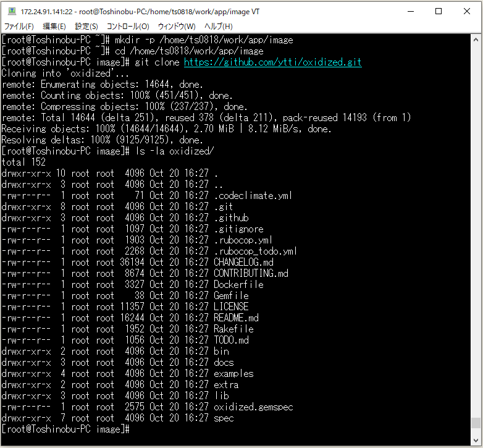Click the 'total 152' line

click(x=23, y=162)
